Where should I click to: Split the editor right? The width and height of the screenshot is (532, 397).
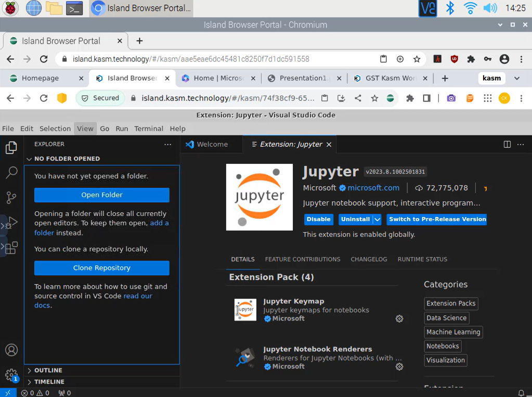pyautogui.click(x=507, y=144)
